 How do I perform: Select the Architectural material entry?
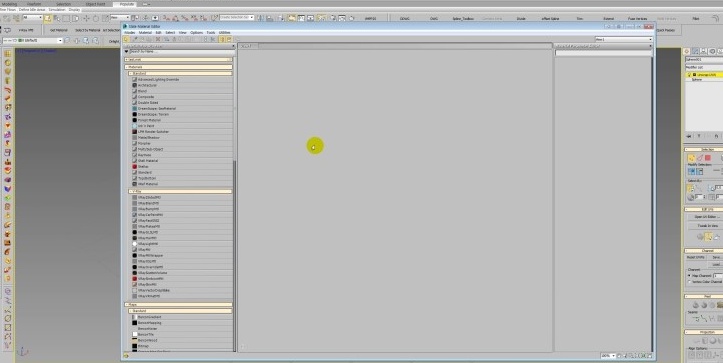point(182,85)
